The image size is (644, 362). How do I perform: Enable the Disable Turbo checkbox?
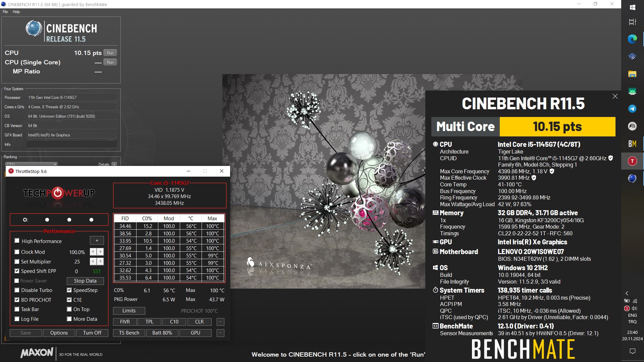17,290
